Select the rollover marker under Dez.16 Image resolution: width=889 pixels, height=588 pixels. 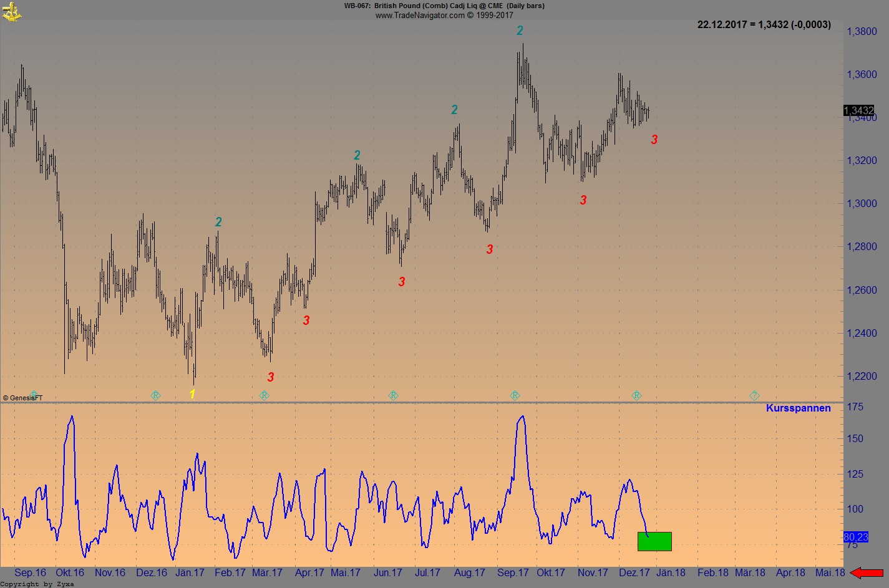(x=155, y=395)
